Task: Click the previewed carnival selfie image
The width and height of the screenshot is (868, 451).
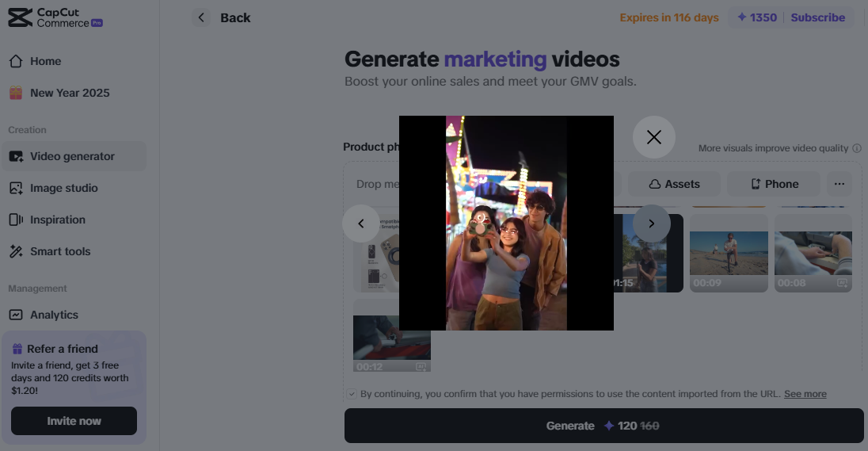Action: [506, 223]
